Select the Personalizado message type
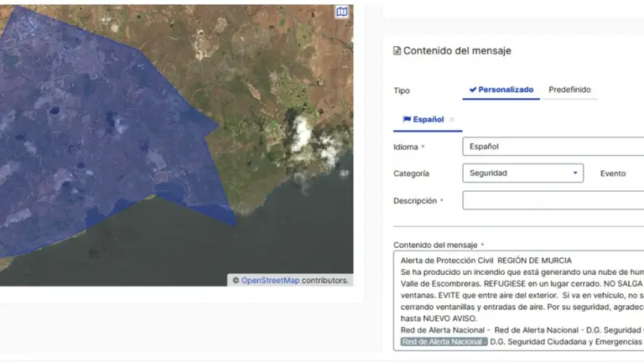Viewport: 644px width, 362px height. coord(501,90)
